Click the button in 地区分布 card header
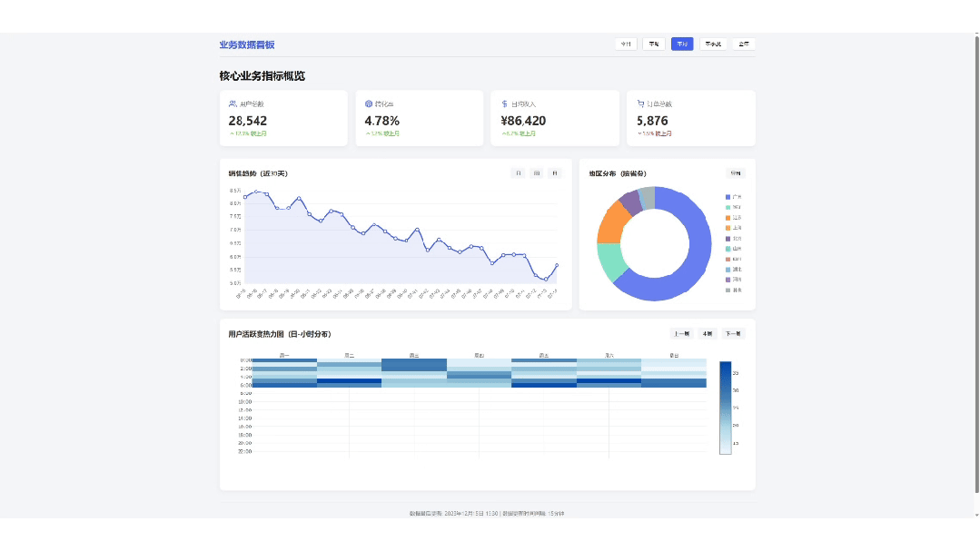The image size is (980, 551). [735, 172]
